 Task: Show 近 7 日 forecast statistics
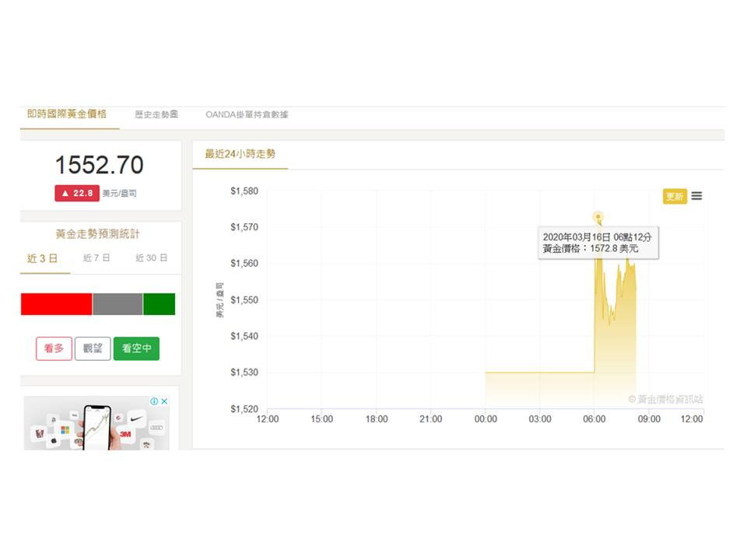click(x=96, y=258)
